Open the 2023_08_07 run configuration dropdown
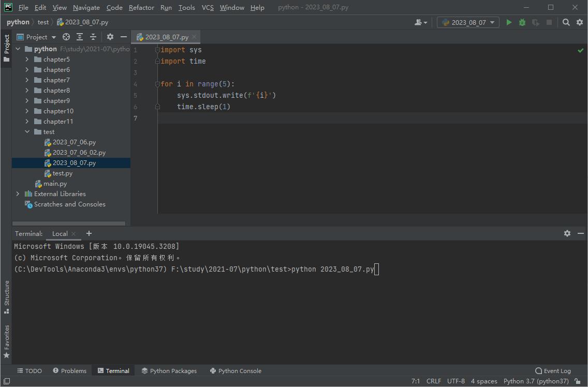 click(x=468, y=22)
